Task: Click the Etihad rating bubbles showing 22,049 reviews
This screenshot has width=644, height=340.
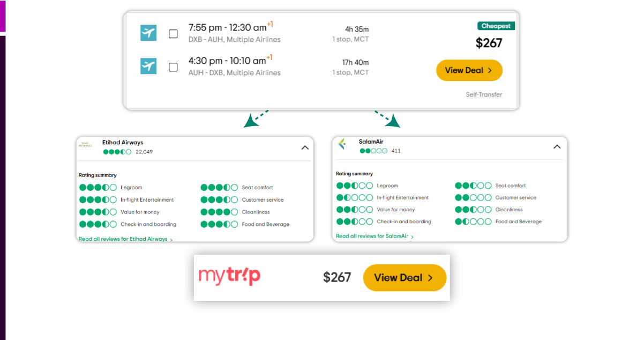Action: pos(117,152)
